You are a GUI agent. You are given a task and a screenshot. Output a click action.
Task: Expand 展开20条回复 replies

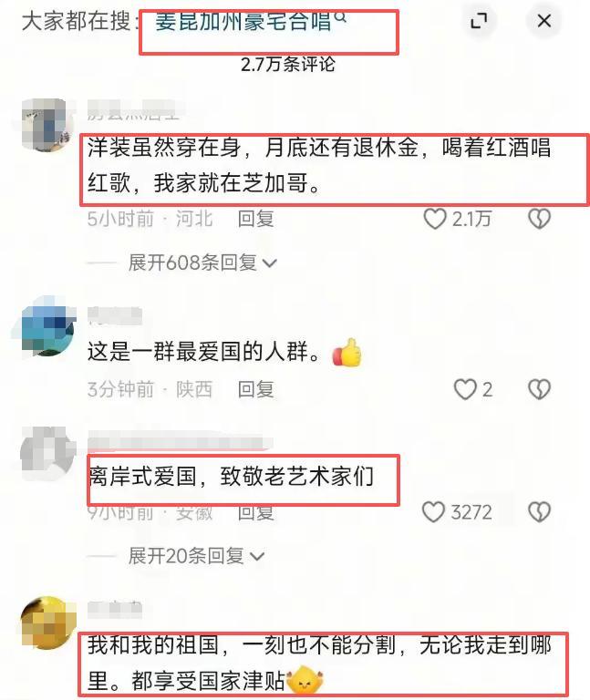point(196,556)
